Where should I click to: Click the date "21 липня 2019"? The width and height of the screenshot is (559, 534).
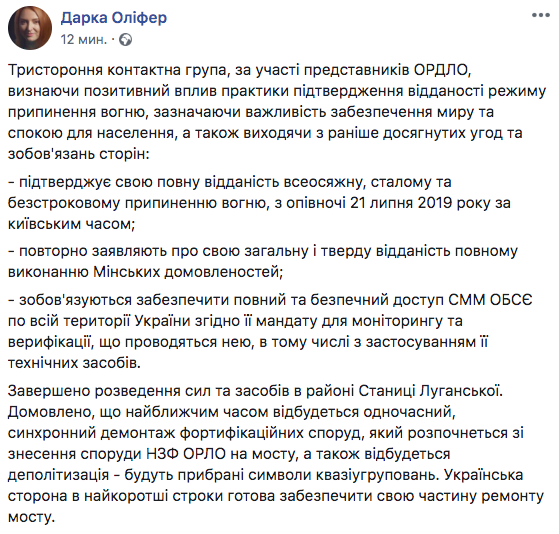(400, 203)
